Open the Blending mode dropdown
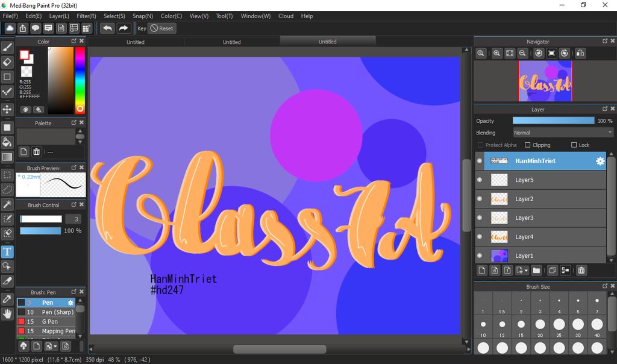The width and height of the screenshot is (617, 364). [563, 133]
